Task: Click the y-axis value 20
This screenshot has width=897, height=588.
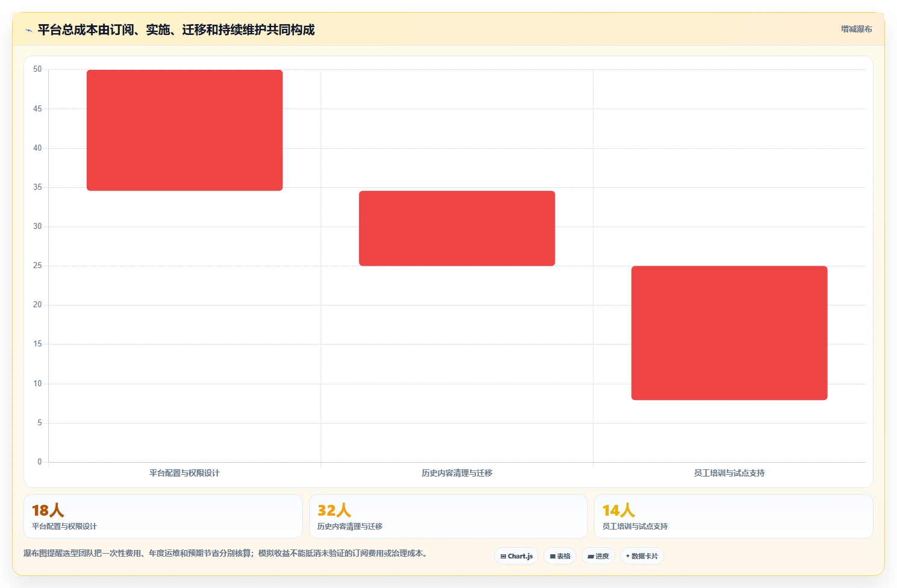Action: coord(37,304)
